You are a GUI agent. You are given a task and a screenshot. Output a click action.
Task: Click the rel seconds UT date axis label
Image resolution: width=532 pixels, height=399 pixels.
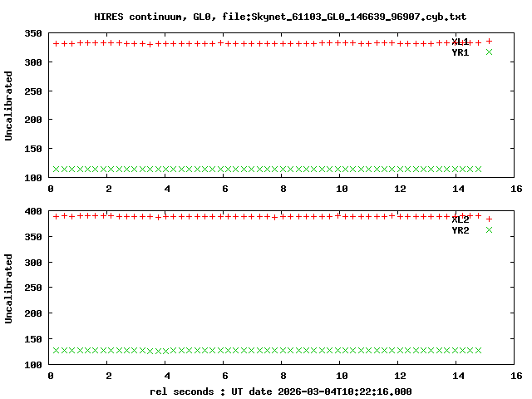click(x=280, y=391)
